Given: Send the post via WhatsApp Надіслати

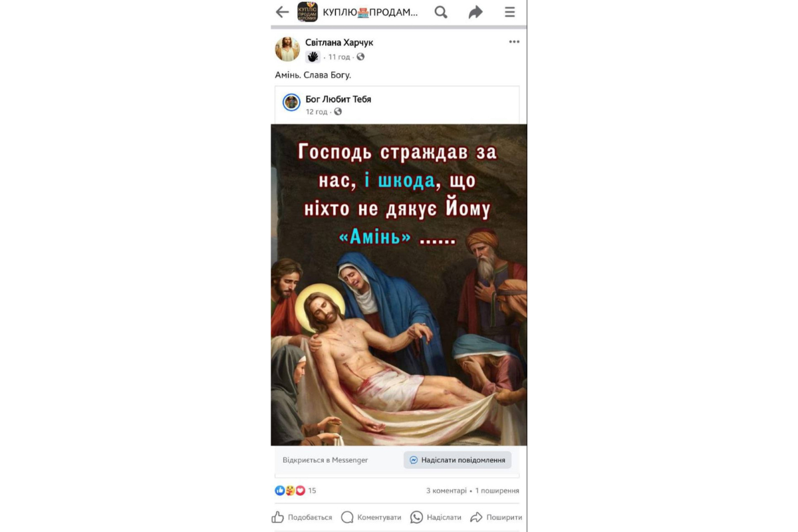Looking at the screenshot, I should 436,517.
